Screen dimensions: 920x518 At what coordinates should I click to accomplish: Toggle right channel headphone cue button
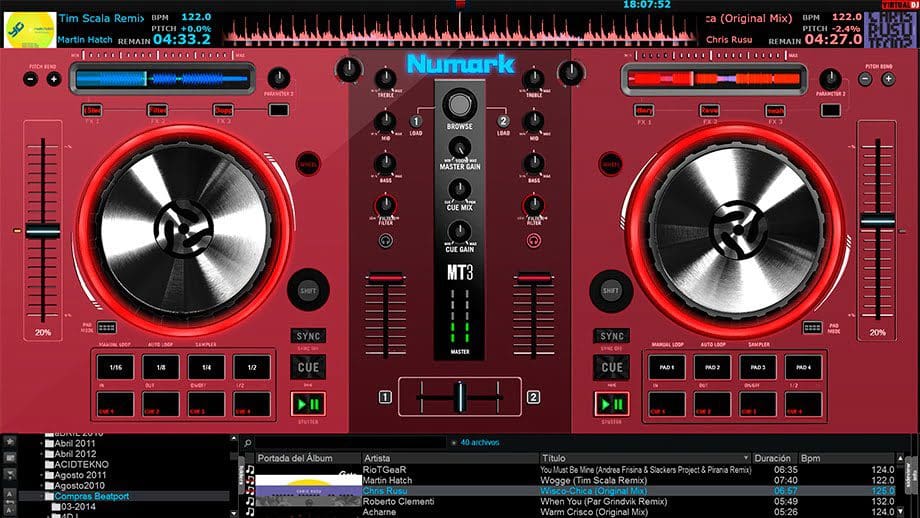point(533,241)
